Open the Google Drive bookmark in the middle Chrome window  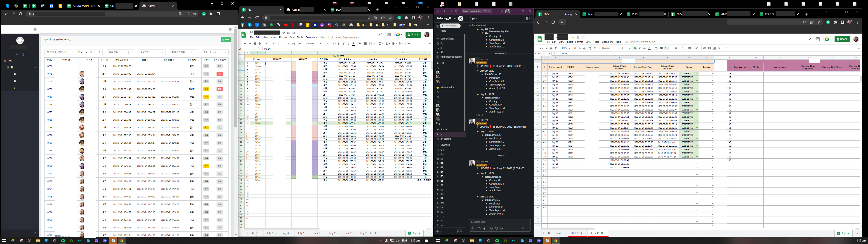pyautogui.click(x=344, y=25)
